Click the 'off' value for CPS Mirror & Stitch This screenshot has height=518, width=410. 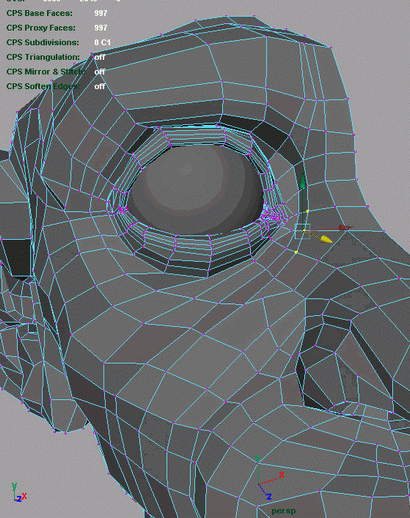(100, 72)
